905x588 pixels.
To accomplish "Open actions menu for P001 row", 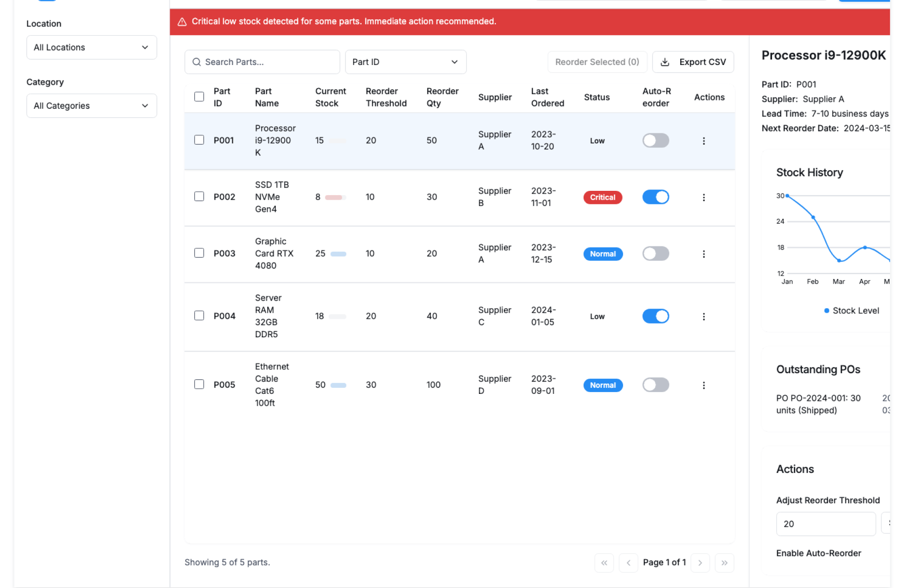I will coord(703,141).
